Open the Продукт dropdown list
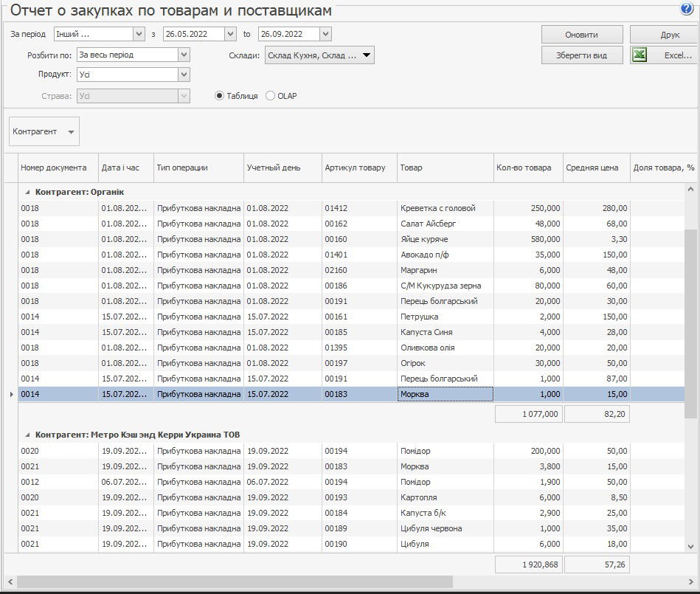 click(184, 75)
